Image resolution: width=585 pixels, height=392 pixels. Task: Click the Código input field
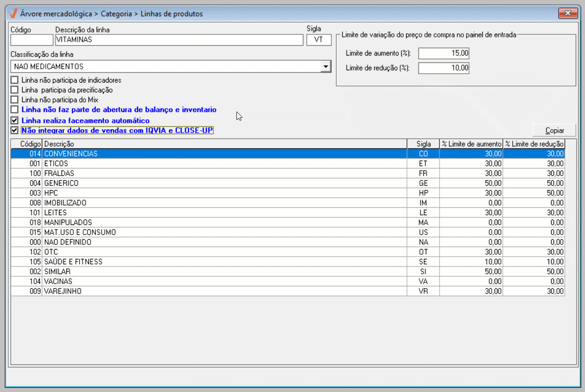(x=31, y=40)
